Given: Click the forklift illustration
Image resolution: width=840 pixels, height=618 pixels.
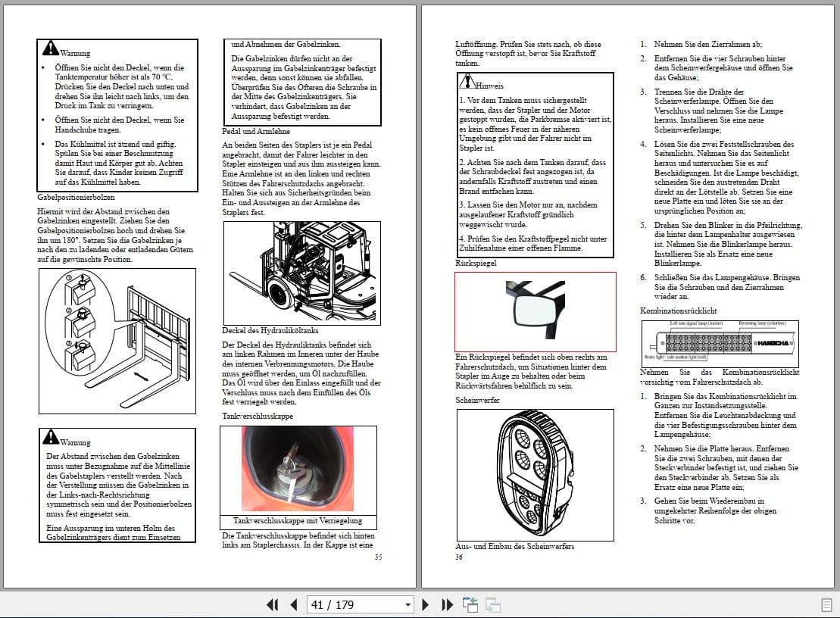Looking at the screenshot, I should [301, 273].
